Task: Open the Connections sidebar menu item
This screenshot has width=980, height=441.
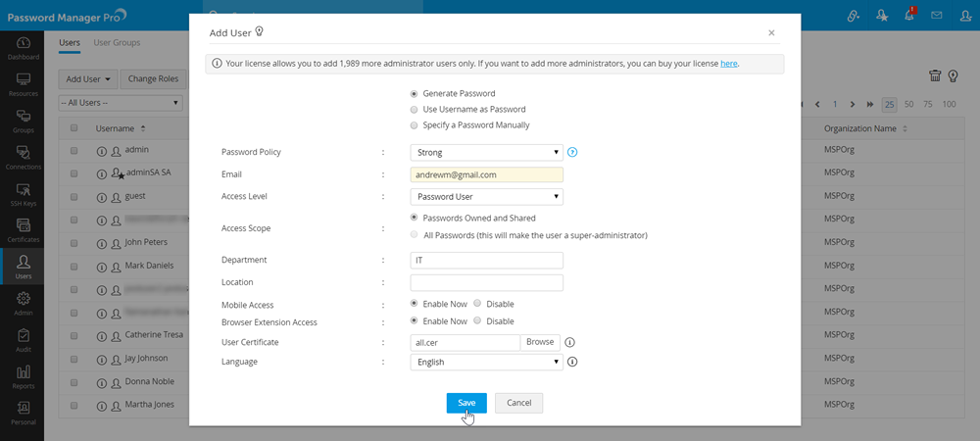Action: [x=22, y=157]
